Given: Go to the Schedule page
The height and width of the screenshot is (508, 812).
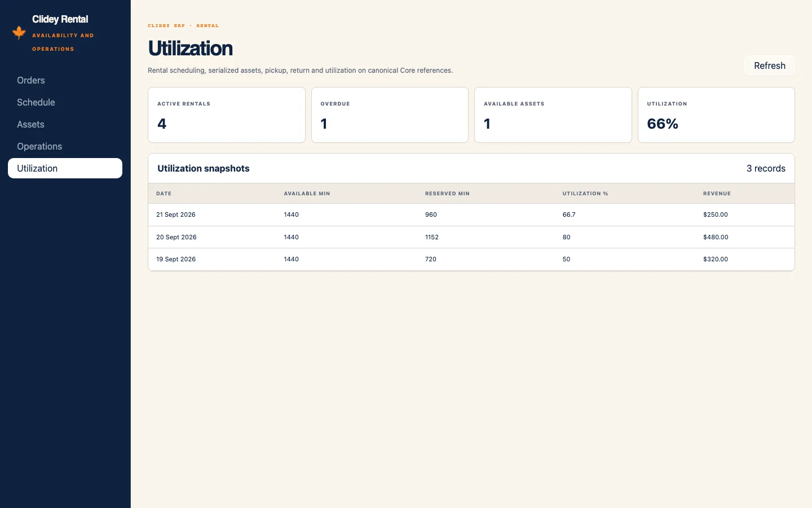Looking at the screenshot, I should point(65,102).
